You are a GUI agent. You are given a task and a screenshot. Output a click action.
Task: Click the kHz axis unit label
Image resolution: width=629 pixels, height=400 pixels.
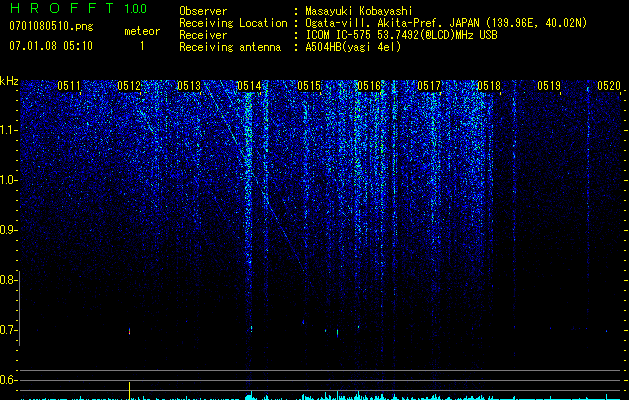(x=9, y=81)
